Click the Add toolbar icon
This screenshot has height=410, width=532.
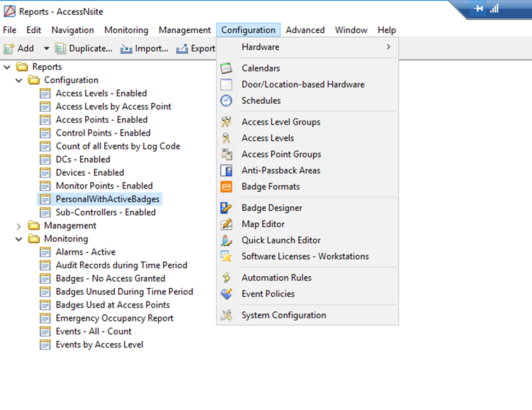click(x=9, y=49)
